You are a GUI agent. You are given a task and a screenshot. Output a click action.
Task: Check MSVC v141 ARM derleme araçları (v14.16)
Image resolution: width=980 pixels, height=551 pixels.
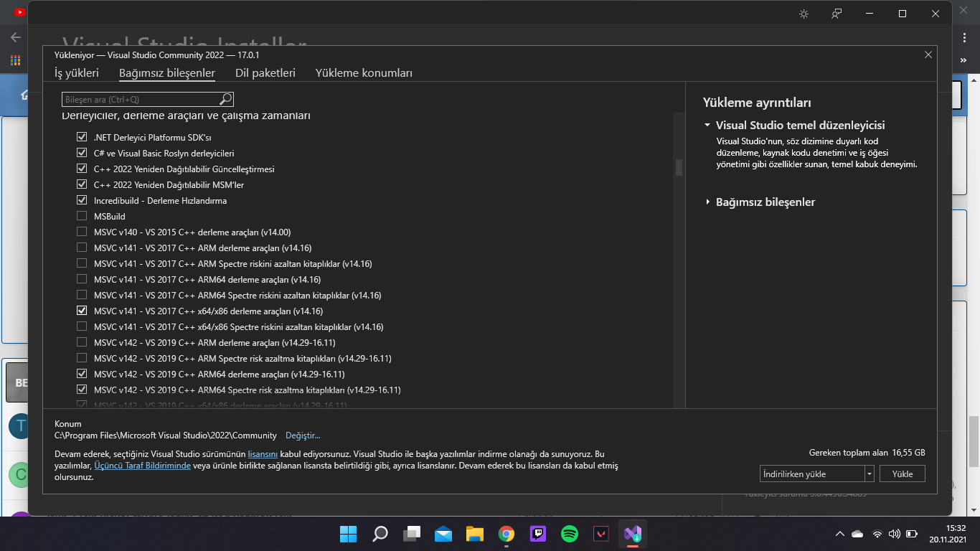[81, 248]
